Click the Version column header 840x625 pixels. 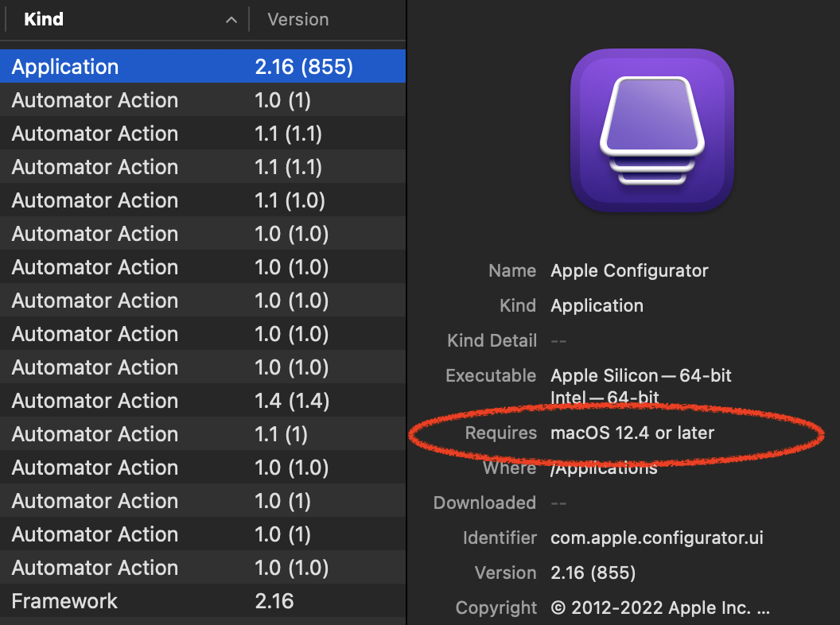tap(298, 20)
